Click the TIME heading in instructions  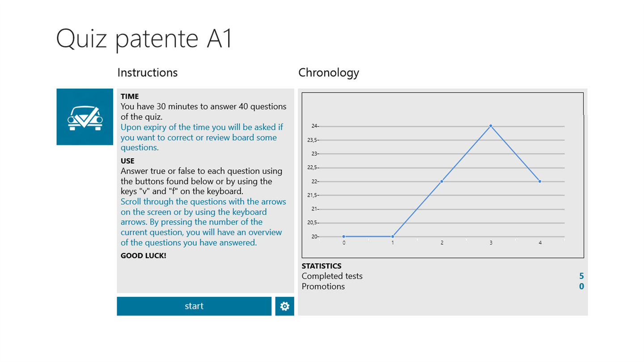tap(130, 96)
